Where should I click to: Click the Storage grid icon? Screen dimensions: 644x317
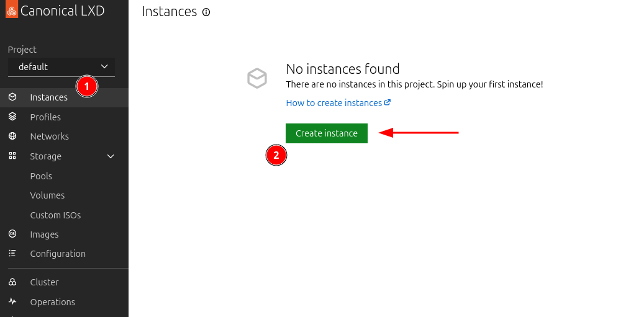click(12, 156)
